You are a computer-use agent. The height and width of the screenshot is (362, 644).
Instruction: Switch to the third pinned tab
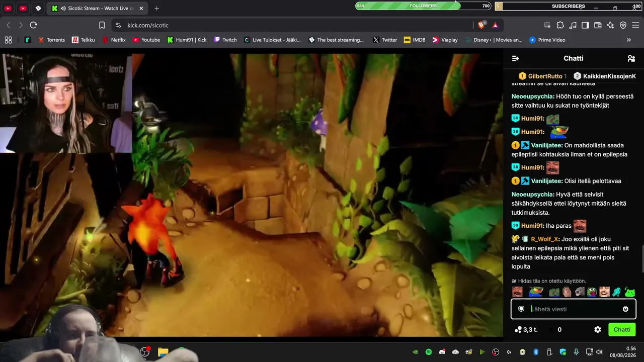(x=38, y=9)
